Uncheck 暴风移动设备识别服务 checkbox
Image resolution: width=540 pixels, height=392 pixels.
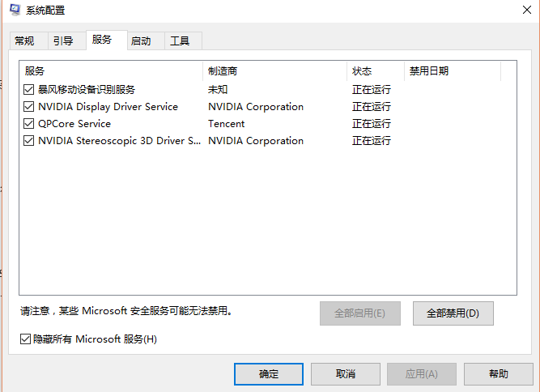(x=29, y=90)
